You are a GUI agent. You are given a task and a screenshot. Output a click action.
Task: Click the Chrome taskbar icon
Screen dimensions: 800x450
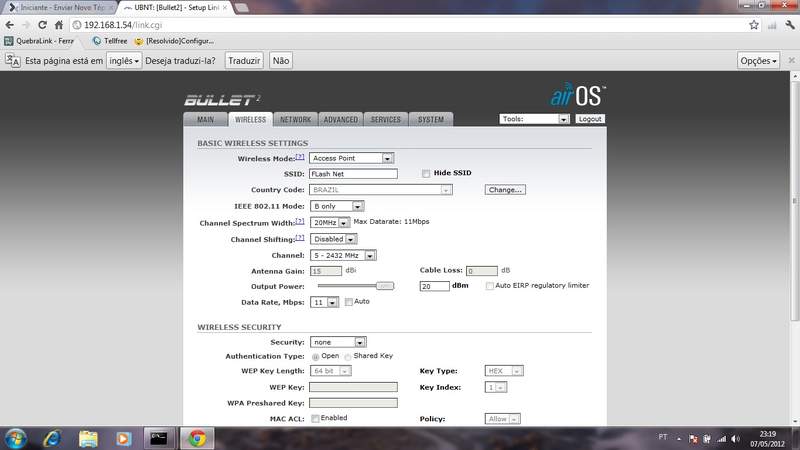tap(197, 438)
